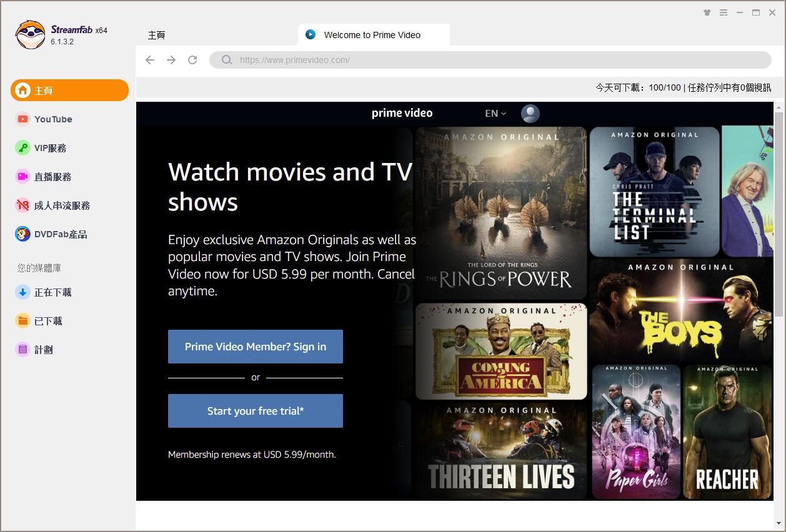The height and width of the screenshot is (532, 786).
Task: Click Coming 2 America poster
Action: (501, 352)
